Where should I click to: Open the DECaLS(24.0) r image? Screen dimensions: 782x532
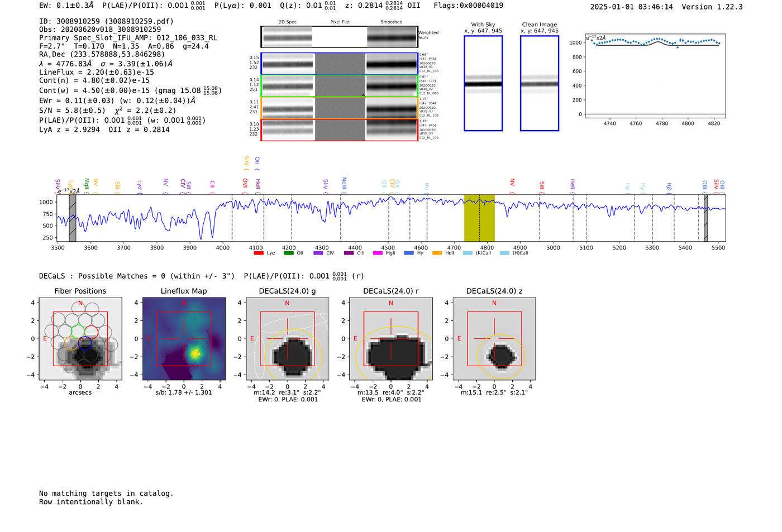[390, 339]
